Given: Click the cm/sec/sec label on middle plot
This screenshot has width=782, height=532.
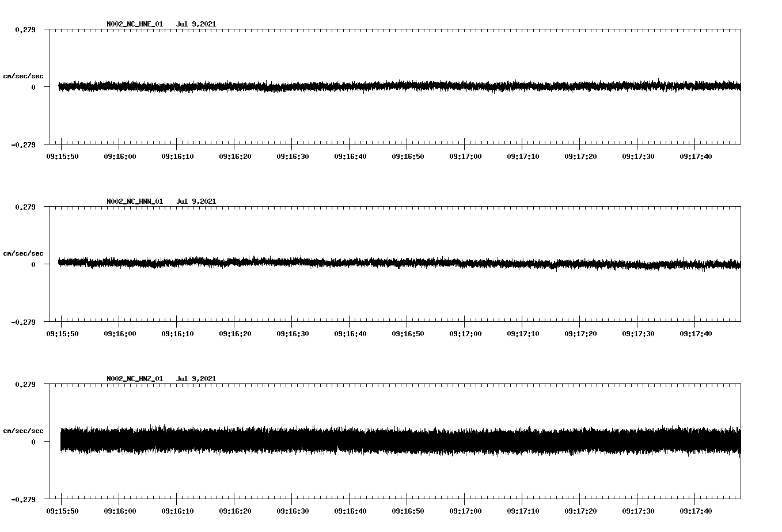Looking at the screenshot, I should tap(24, 253).
